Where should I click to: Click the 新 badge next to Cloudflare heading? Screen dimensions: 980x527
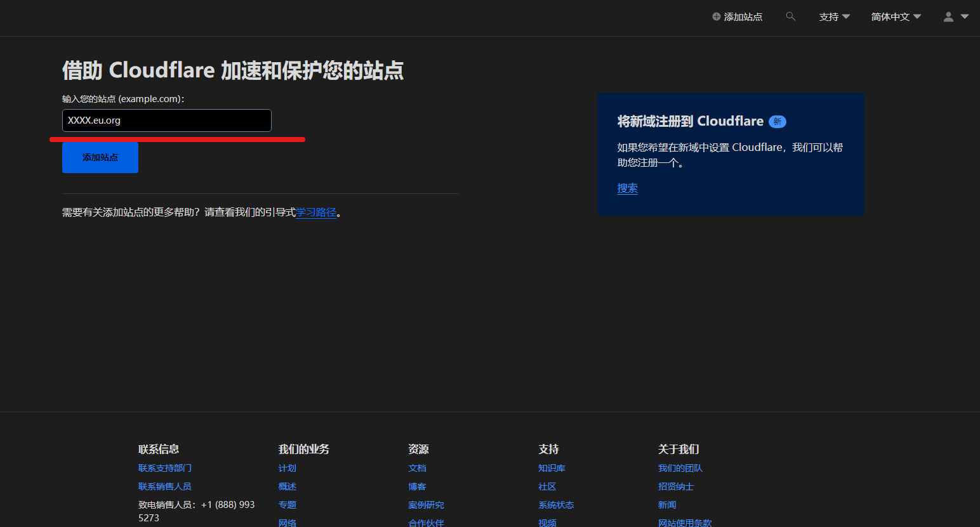tap(777, 122)
